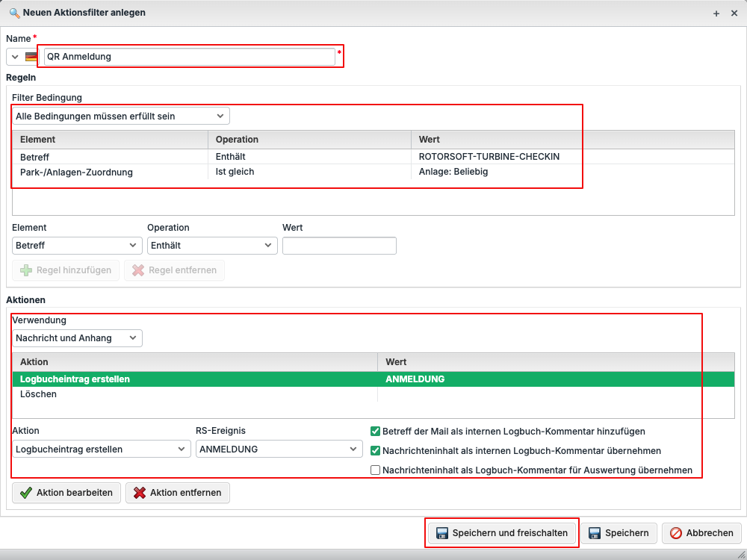Click the cancel icon on Abbrechen

pos(675,533)
